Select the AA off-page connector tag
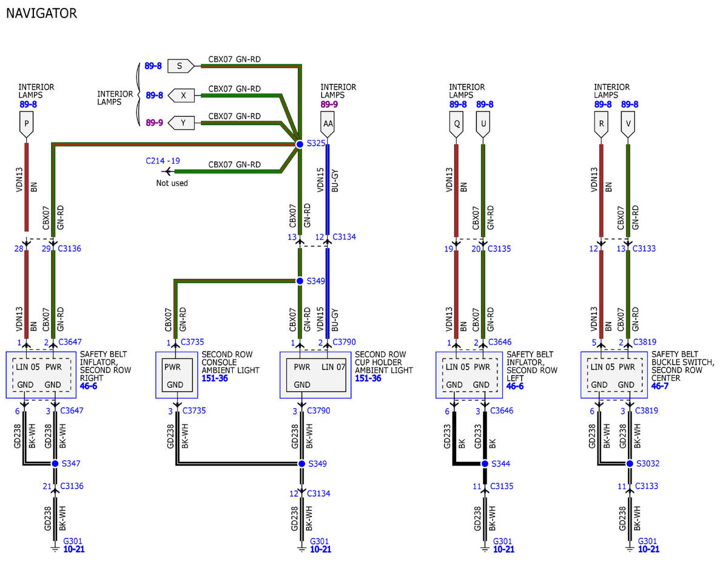 click(328, 125)
